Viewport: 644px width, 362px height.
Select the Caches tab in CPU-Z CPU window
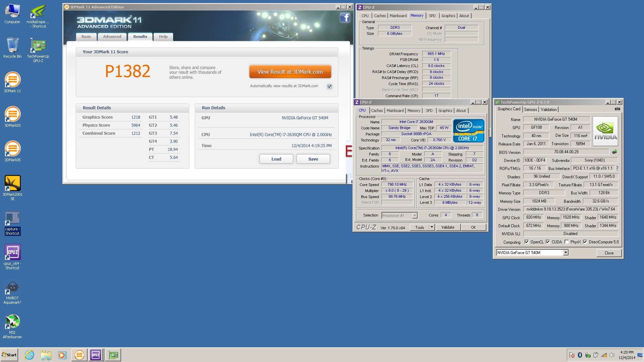point(377,111)
